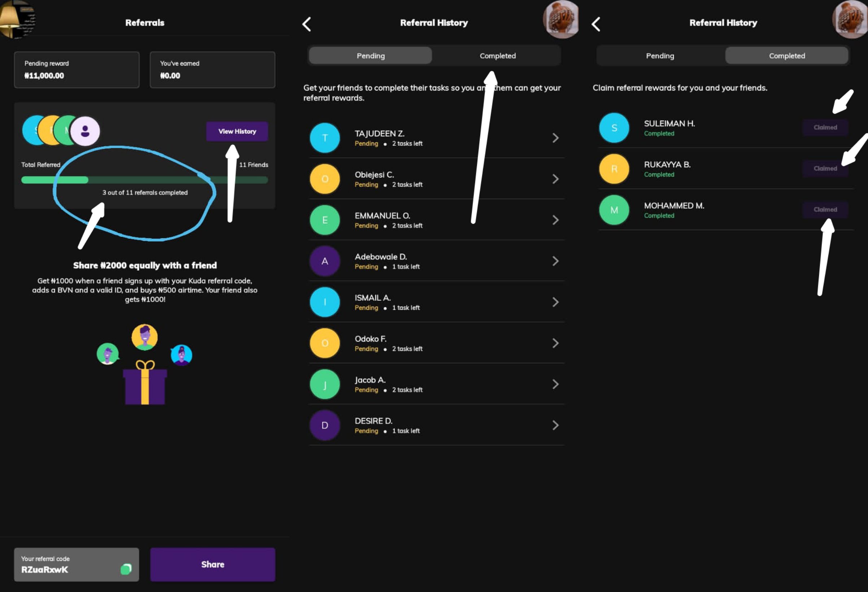Expand Obiejesi C. pending referral chevron
Screen dimensions: 868x592
[x=555, y=179]
